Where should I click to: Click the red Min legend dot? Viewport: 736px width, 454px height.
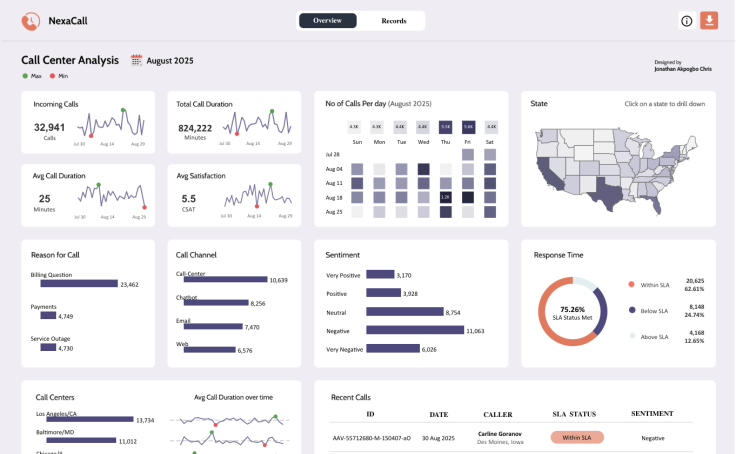(52, 76)
